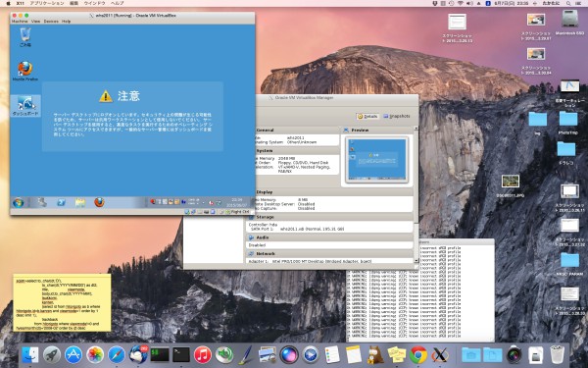Open Thunderbird mail with red badge
Image resolution: width=588 pixels, height=368 pixels.
click(138, 355)
